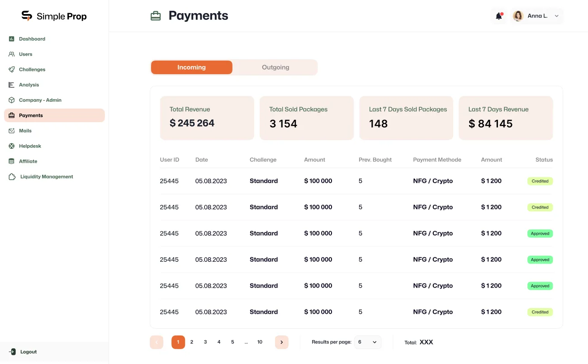The height and width of the screenshot is (364, 588).
Task: Open the Results per page dropdown
Action: pyautogui.click(x=368, y=342)
